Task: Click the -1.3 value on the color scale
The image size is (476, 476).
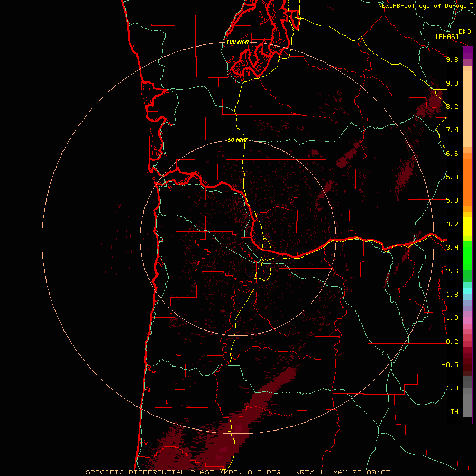Action: pyautogui.click(x=450, y=388)
